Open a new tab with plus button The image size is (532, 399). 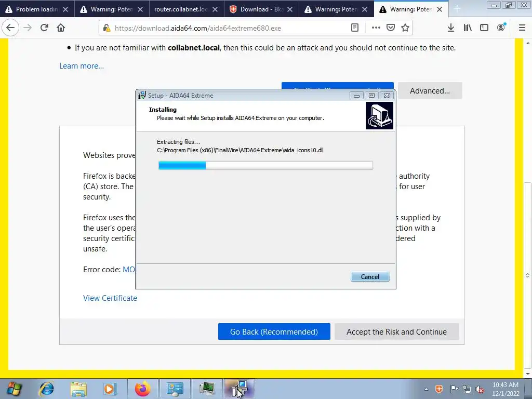[x=457, y=9]
